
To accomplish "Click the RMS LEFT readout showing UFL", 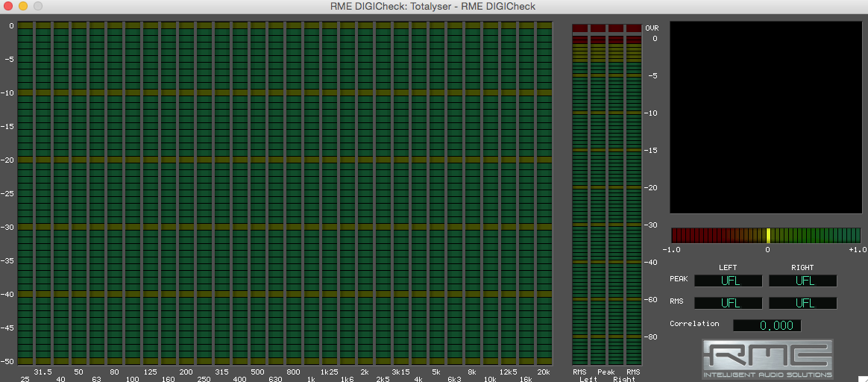I will (x=728, y=304).
